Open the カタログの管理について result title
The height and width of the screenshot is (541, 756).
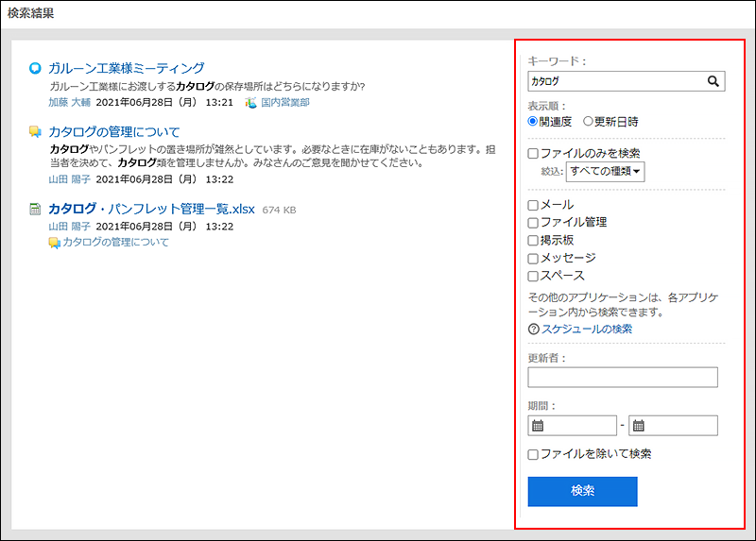click(114, 131)
